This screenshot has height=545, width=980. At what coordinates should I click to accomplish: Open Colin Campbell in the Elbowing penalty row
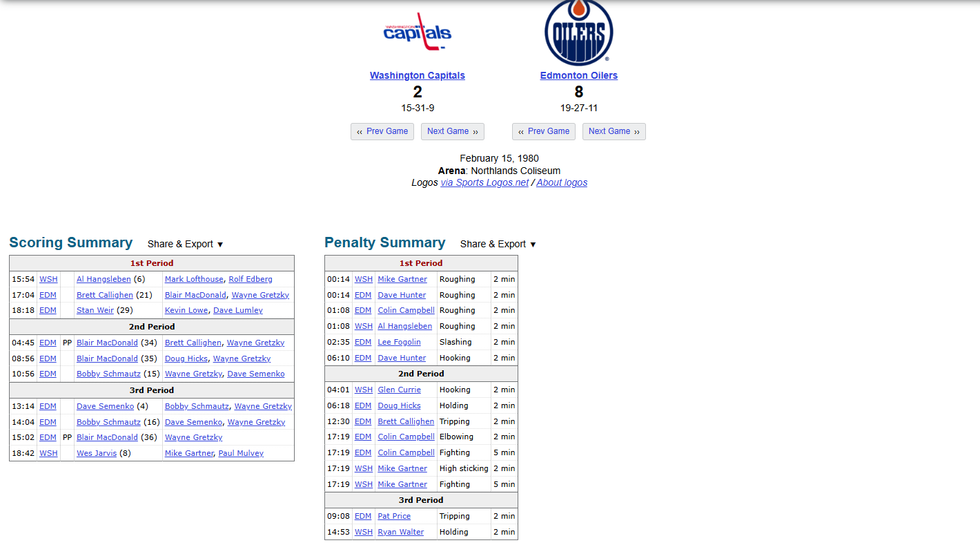(x=406, y=437)
